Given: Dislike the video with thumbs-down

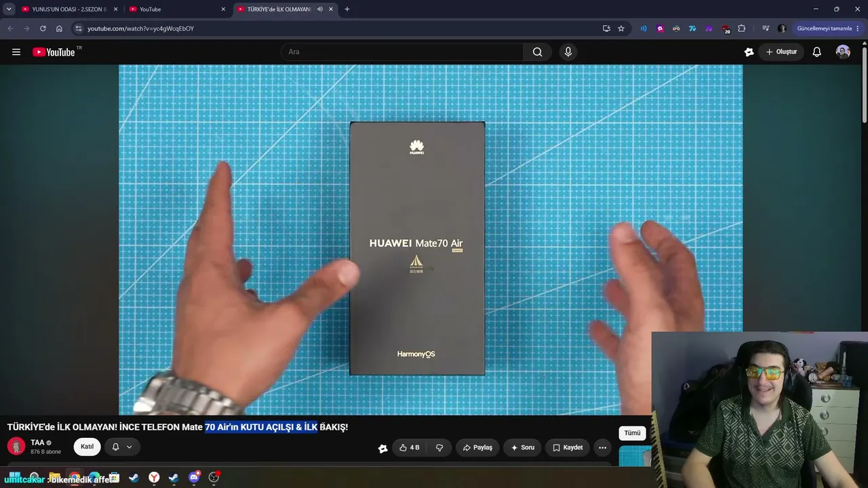Looking at the screenshot, I should (439, 447).
